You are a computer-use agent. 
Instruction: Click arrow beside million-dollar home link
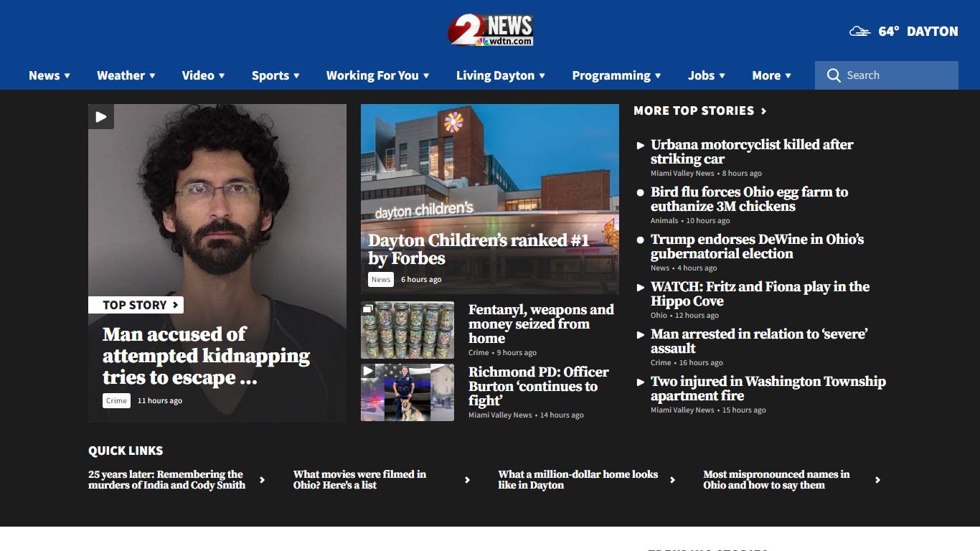672,480
